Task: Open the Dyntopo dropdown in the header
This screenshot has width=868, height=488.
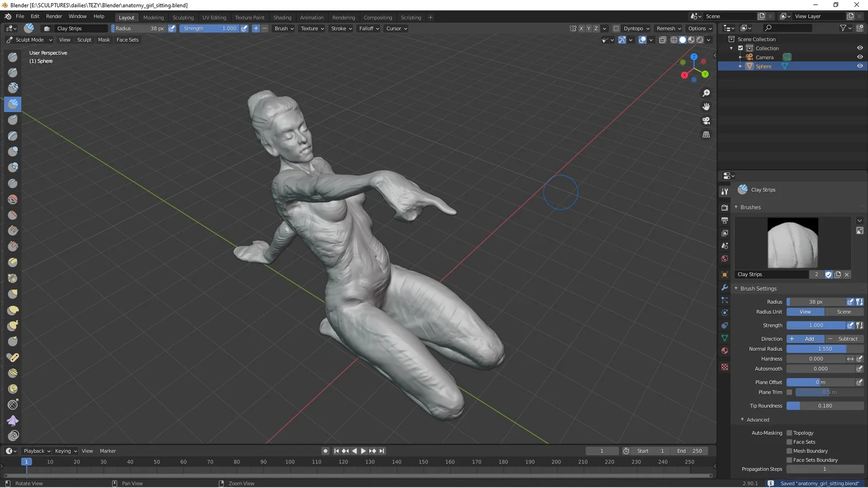Action: (x=633, y=28)
